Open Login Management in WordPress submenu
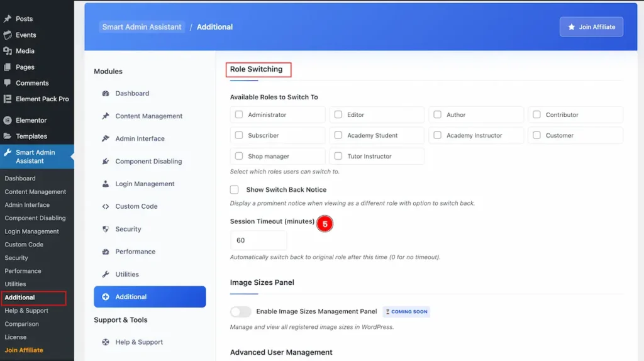Viewport: 644px width, 361px height. 31,231
